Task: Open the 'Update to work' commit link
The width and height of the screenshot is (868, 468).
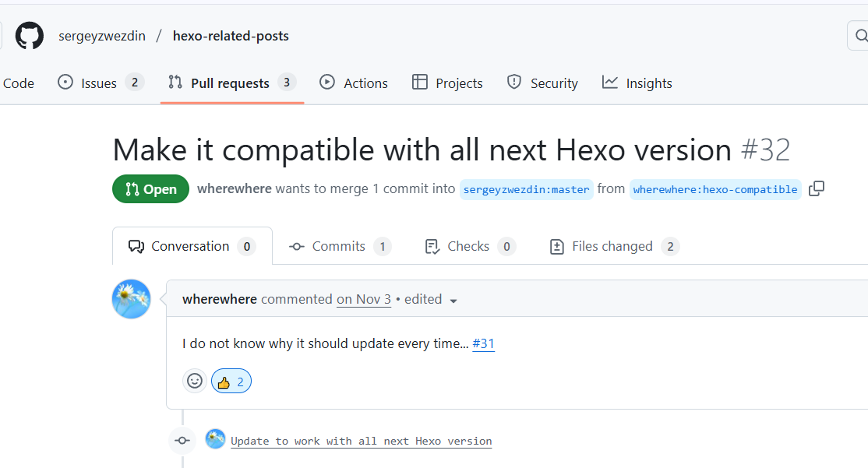Action: [x=361, y=441]
